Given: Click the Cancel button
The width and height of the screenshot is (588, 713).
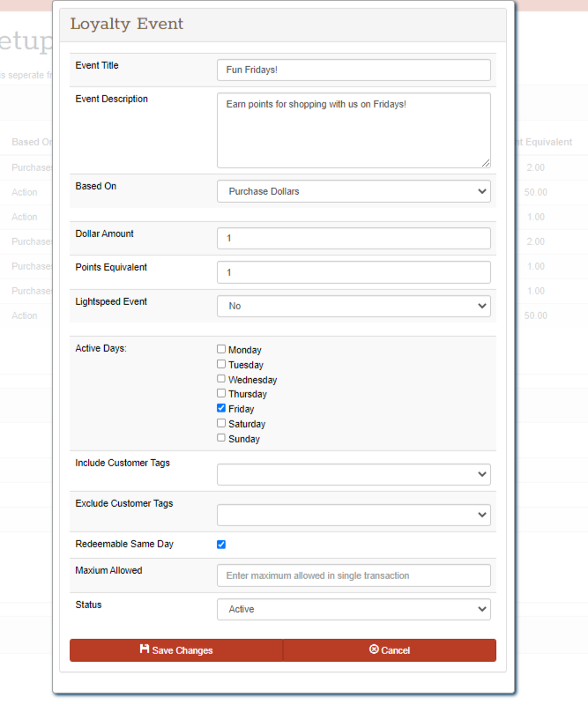Looking at the screenshot, I should 390,650.
